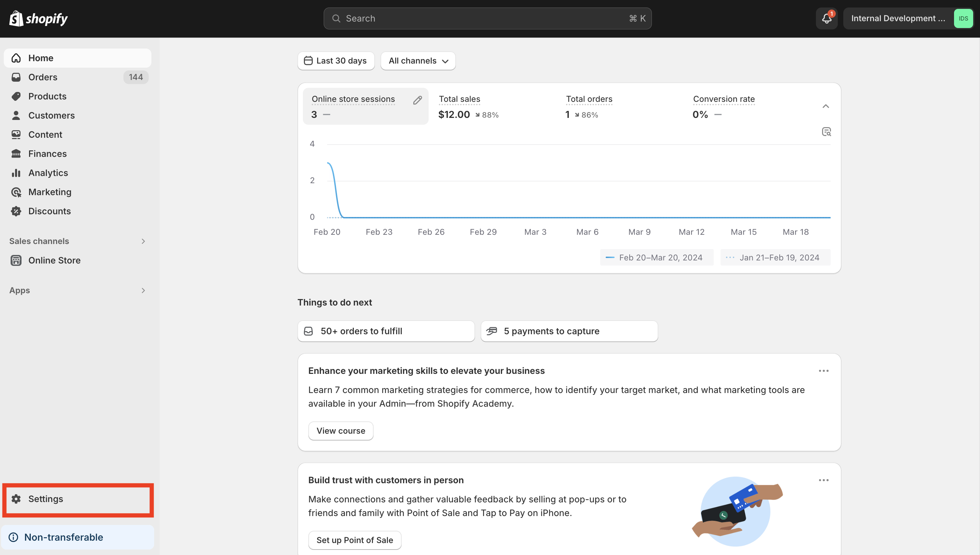Click the inbox icon for orders to fulfill
Viewport: 980px width, 555px height.
click(308, 331)
